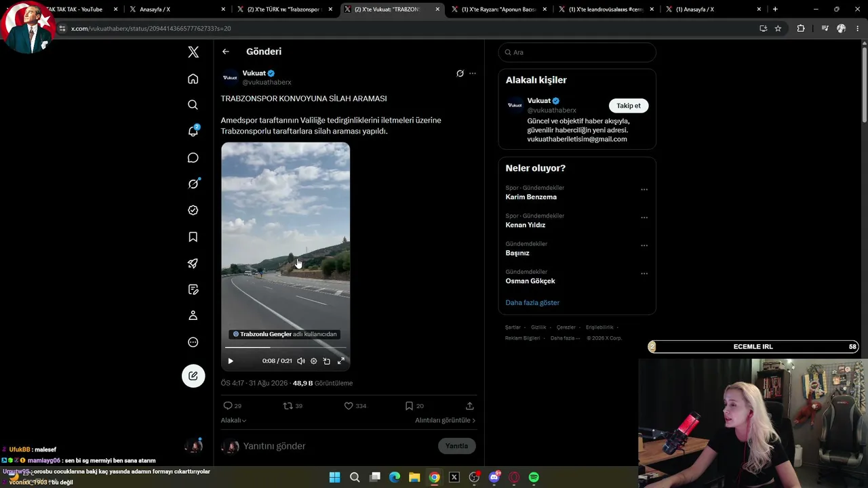Go back using the arrow beside Gönderi

tap(226, 52)
